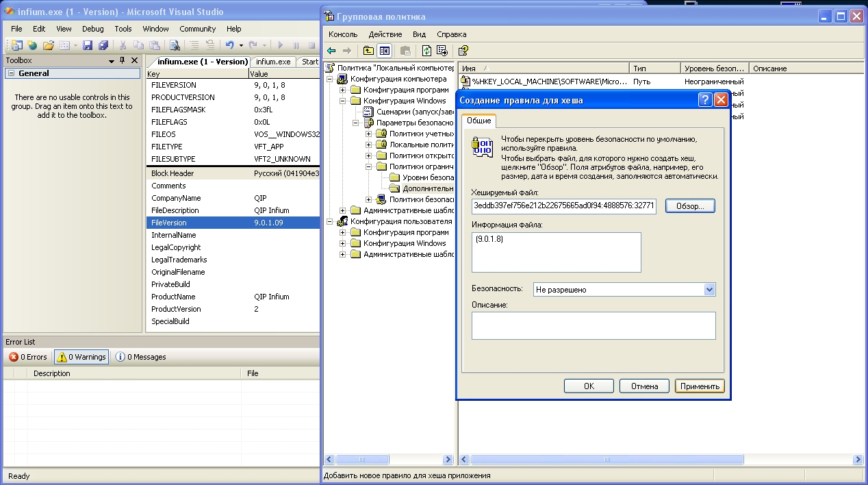Go back using the Group Policy arrow
The width and height of the screenshot is (868, 485).
click(x=332, y=51)
